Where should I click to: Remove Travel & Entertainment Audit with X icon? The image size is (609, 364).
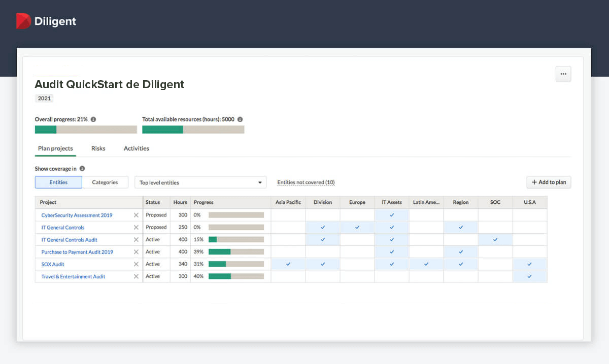click(136, 276)
